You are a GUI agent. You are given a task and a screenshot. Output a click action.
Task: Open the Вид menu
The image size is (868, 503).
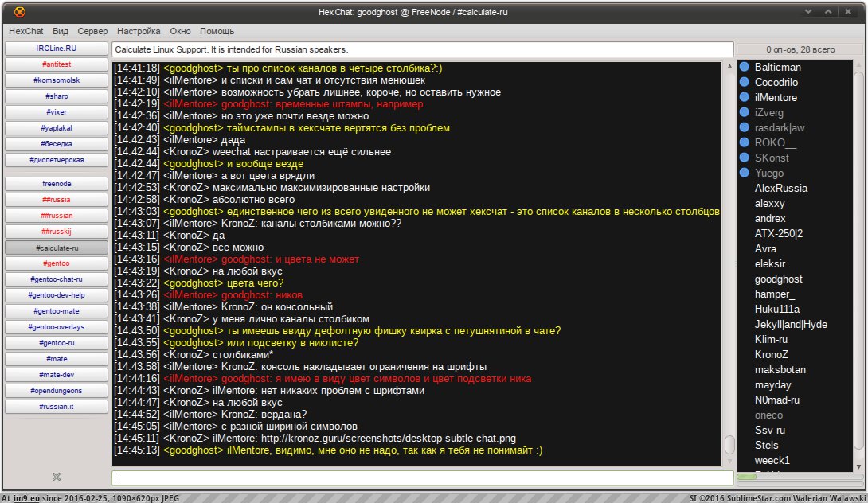coord(61,32)
